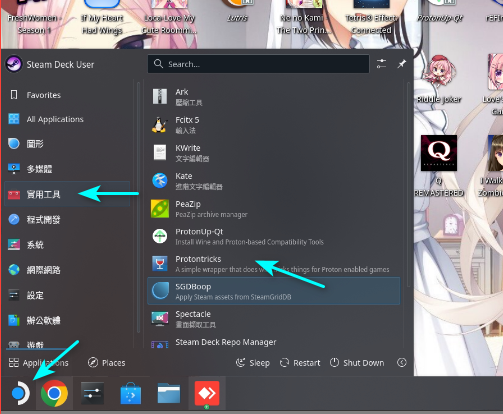The image size is (503, 414).
Task: Expand more session options chevron
Action: click(x=402, y=363)
